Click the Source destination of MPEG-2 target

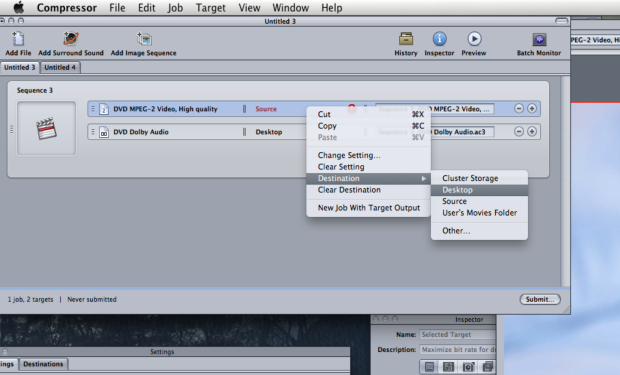(266, 109)
